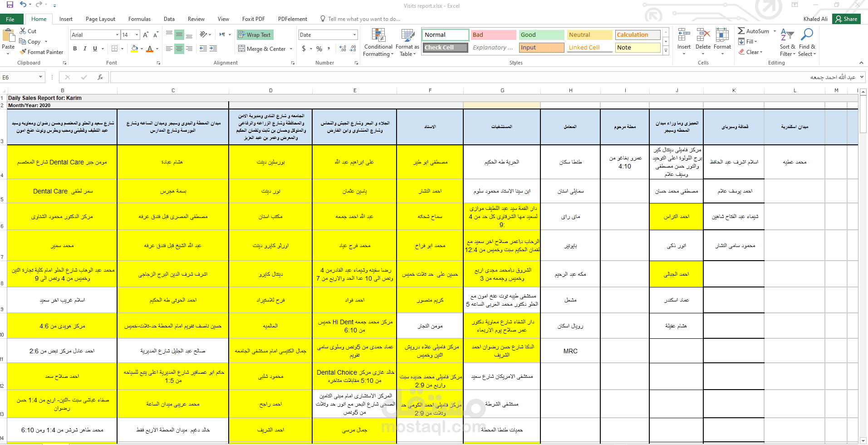Click the Redo arrow icon
This screenshot has width=868, height=445.
(x=39, y=5)
